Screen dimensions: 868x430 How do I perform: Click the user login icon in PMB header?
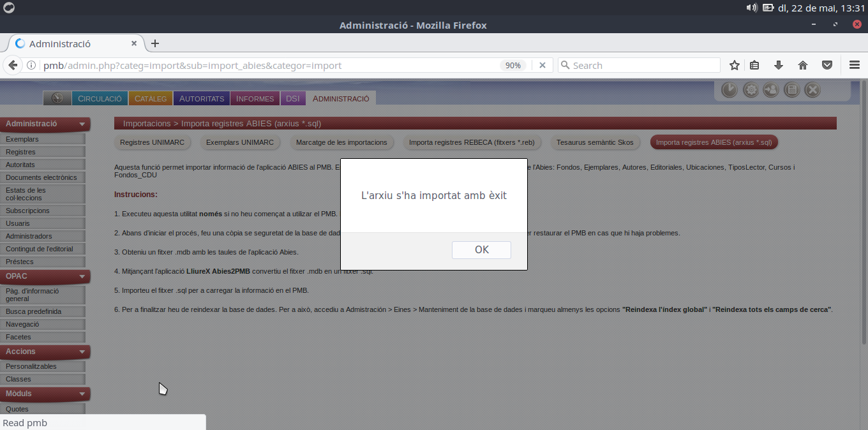point(771,90)
